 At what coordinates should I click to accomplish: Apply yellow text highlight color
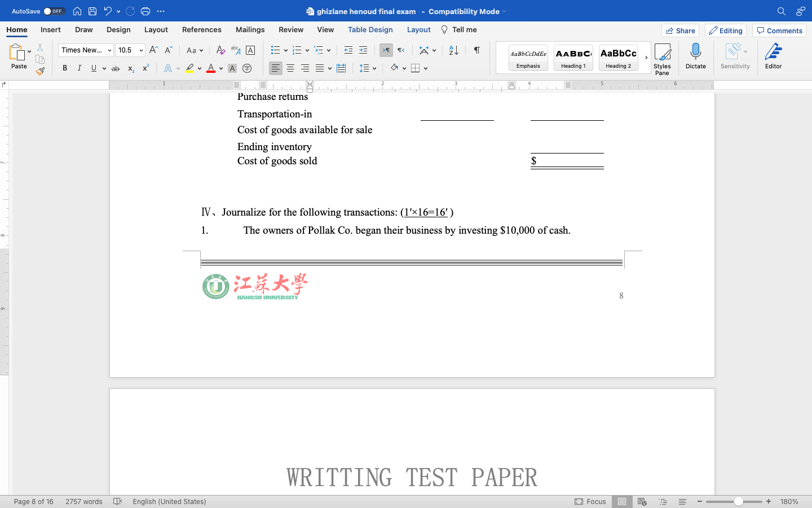point(190,68)
